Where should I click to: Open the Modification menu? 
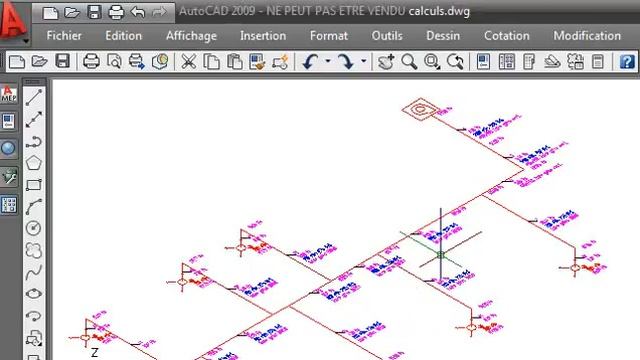pos(587,36)
